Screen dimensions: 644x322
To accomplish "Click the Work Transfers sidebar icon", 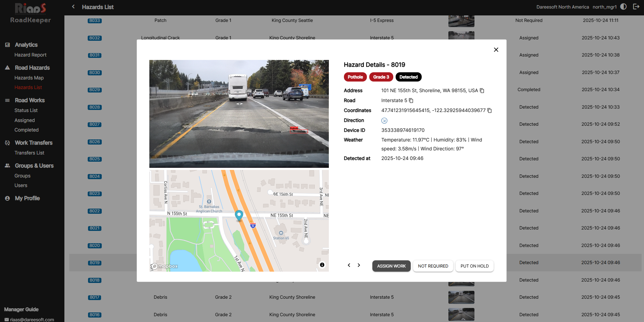I will 7,143.
